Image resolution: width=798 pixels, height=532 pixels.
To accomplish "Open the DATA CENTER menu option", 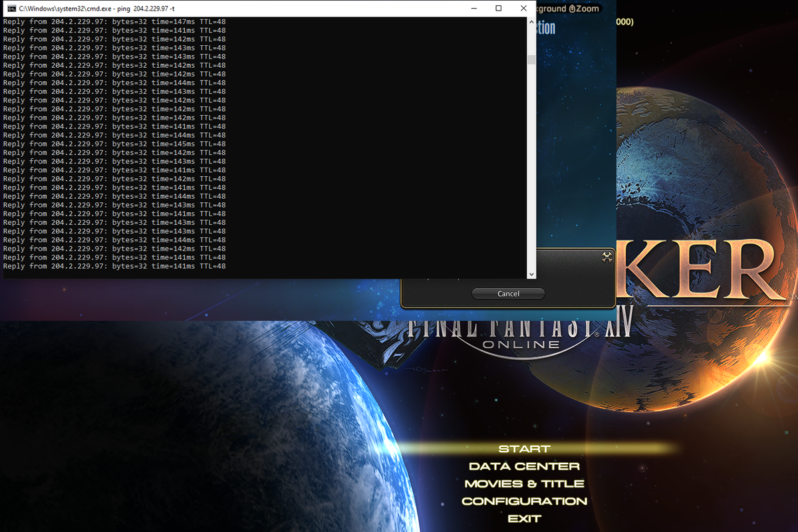I will pos(524,466).
